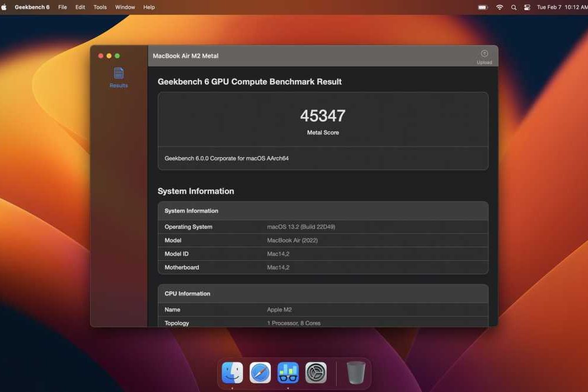Open System Settings from the dock
The height and width of the screenshot is (392, 588).
point(316,373)
